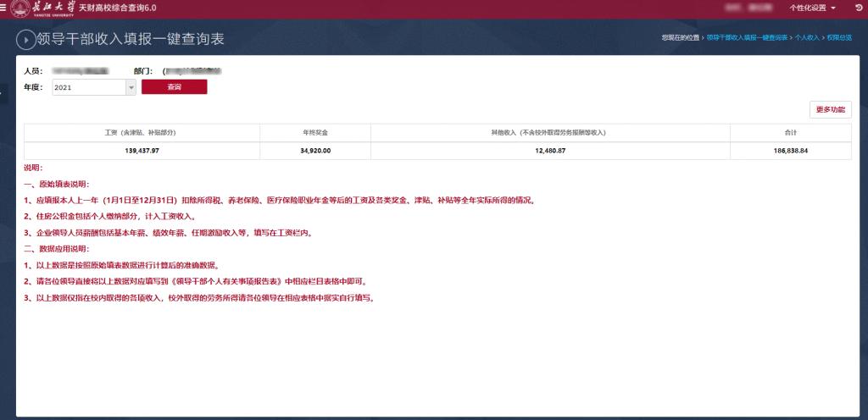868x420 pixels.
Task: Click the 工资（含津贴、补贴部分）column header
Action: [142, 133]
